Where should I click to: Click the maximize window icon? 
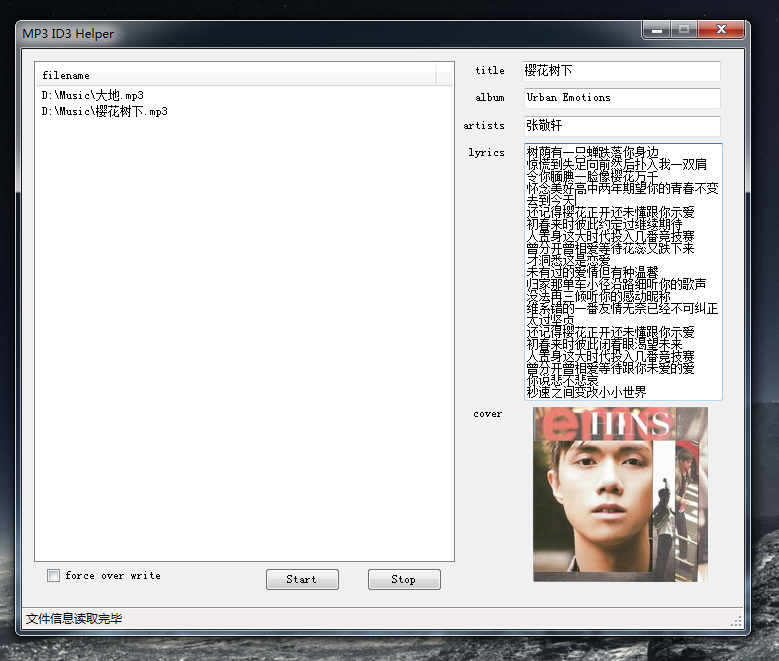(685, 32)
